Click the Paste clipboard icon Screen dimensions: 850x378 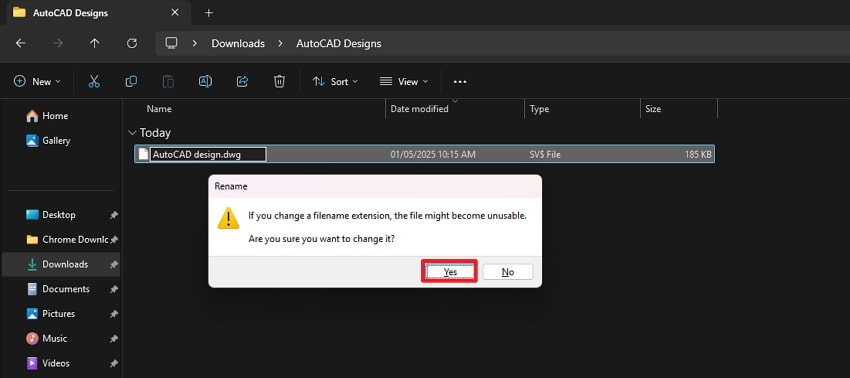[x=169, y=81]
